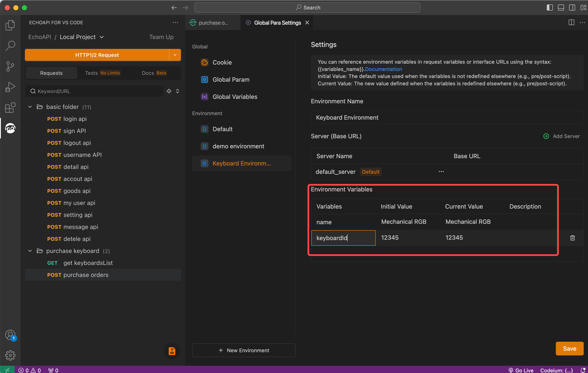Select the demo environment
The image size is (588, 373).
tap(242, 146)
